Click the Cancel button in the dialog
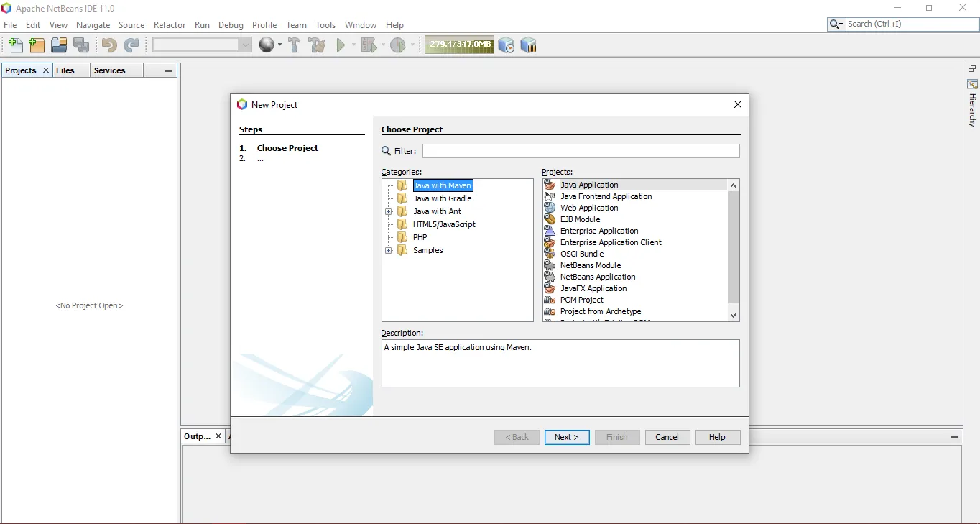The image size is (980, 524). [667, 437]
